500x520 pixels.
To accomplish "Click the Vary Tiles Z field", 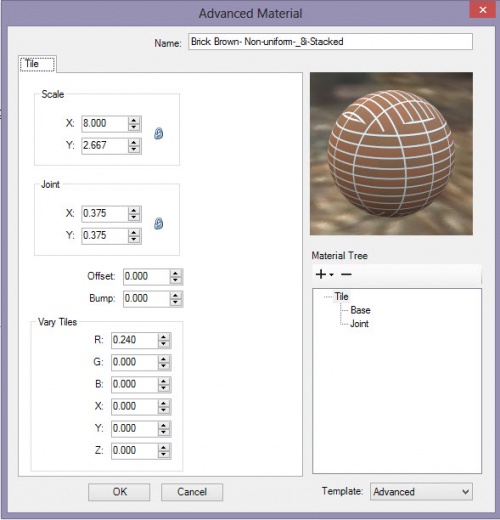I will tap(134, 451).
